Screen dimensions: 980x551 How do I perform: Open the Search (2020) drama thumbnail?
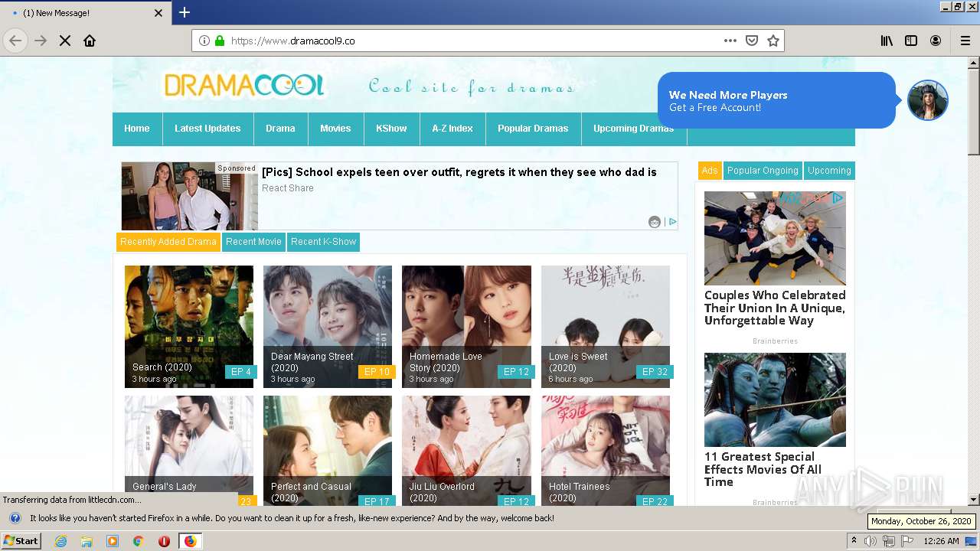pos(189,327)
